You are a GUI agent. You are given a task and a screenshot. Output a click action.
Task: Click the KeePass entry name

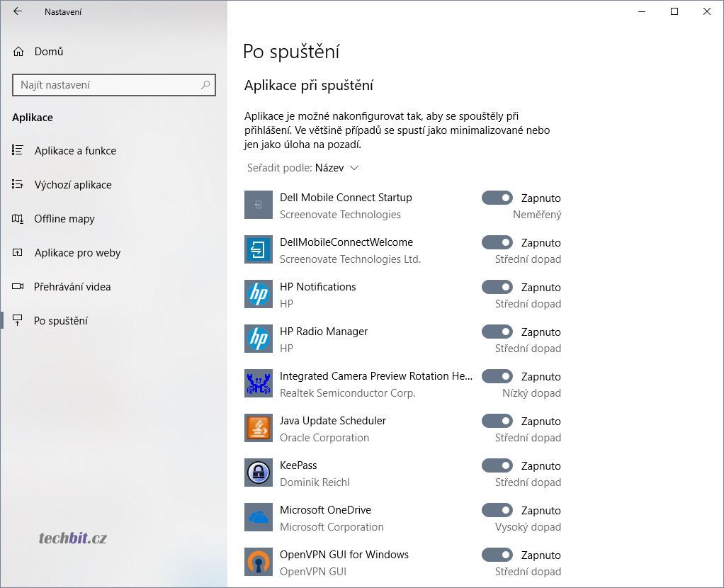(298, 465)
